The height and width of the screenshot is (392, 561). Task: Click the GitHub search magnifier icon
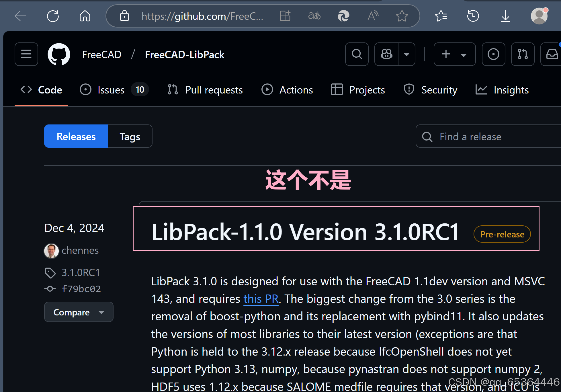[x=357, y=54]
